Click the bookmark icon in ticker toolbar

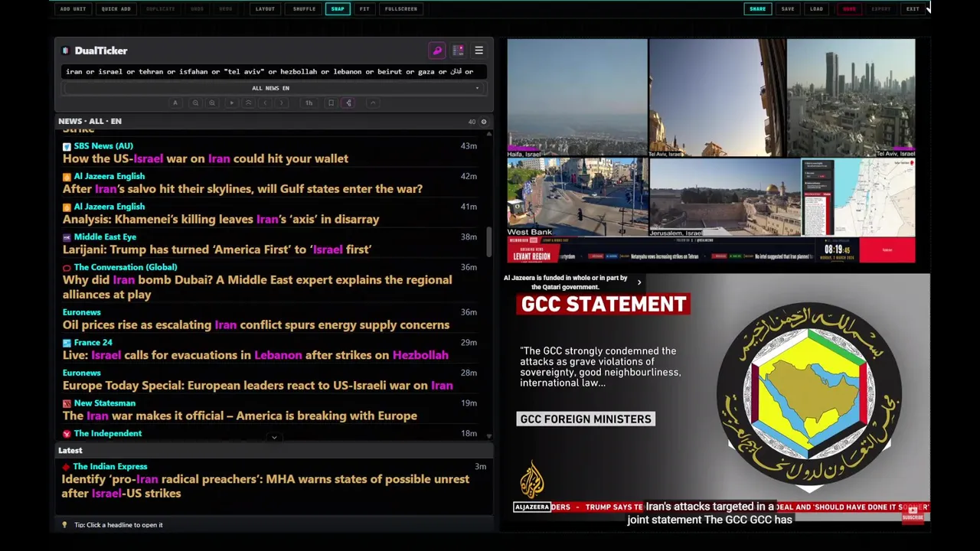[x=331, y=103]
